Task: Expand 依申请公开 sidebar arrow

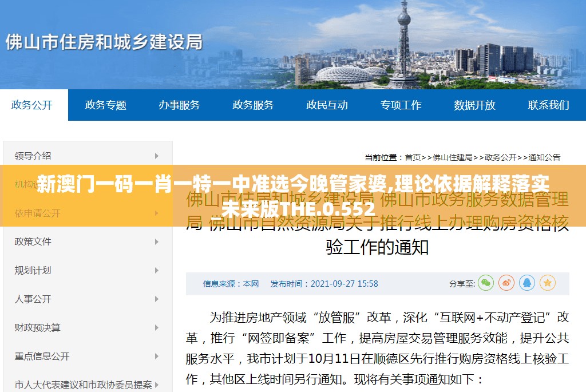Action: (x=157, y=213)
